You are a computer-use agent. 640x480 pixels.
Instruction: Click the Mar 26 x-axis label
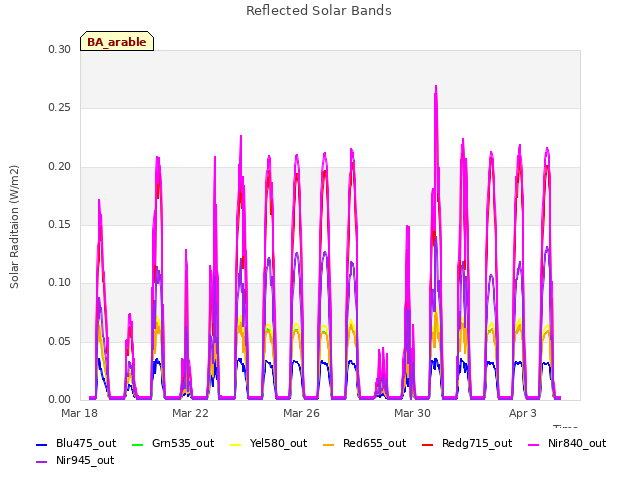point(301,413)
